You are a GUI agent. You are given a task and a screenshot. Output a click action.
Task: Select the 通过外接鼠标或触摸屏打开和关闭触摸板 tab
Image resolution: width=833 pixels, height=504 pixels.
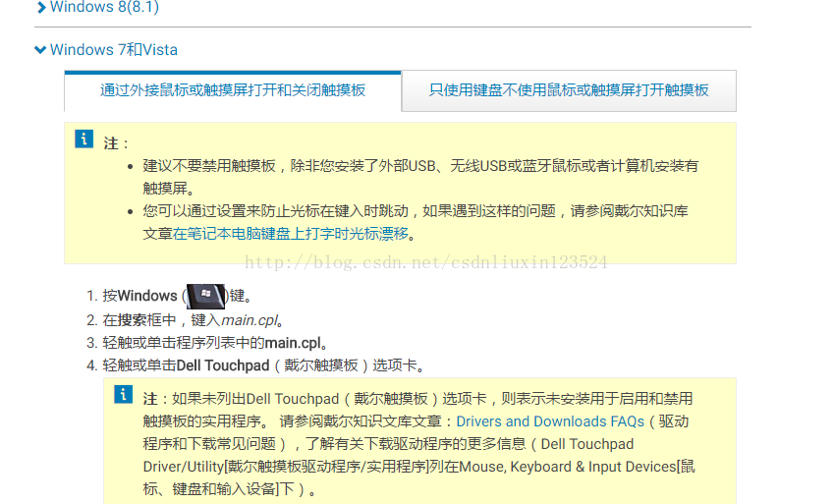[x=233, y=90]
